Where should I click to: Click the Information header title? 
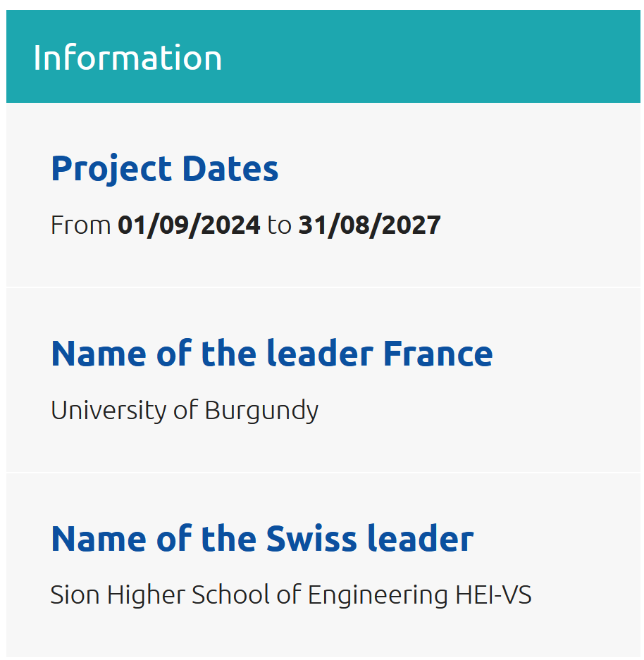[128, 58]
